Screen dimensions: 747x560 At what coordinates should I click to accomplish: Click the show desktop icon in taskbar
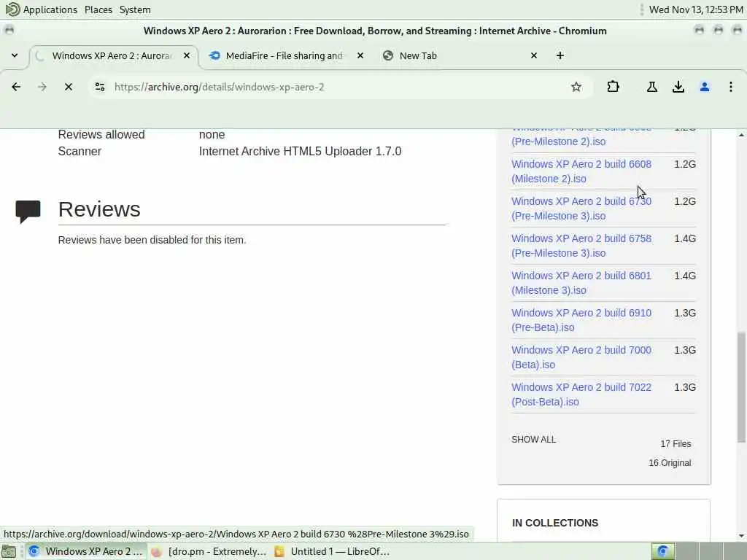coord(9,551)
